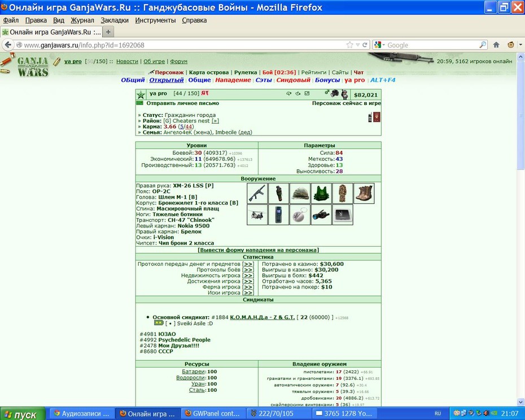The width and height of the screenshot is (525, 420).
Task: Expand the battle protocols [>>] link
Action: (248, 270)
